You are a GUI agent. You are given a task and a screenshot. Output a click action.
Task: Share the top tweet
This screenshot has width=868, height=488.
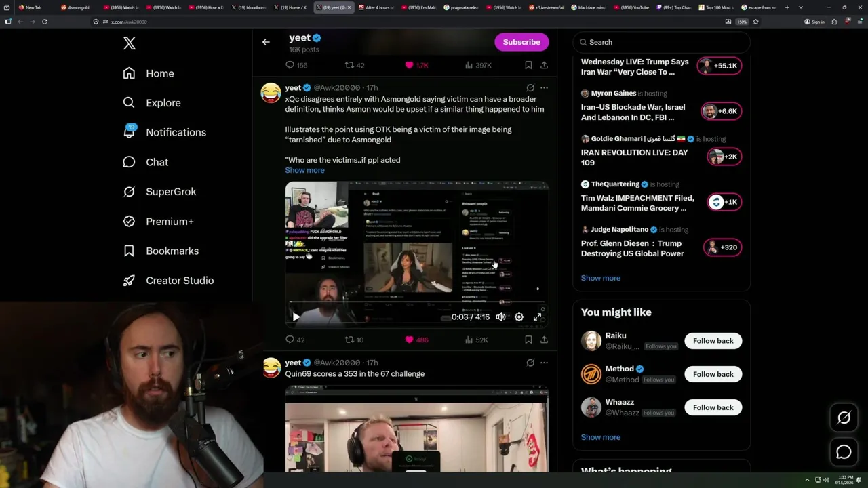point(544,65)
